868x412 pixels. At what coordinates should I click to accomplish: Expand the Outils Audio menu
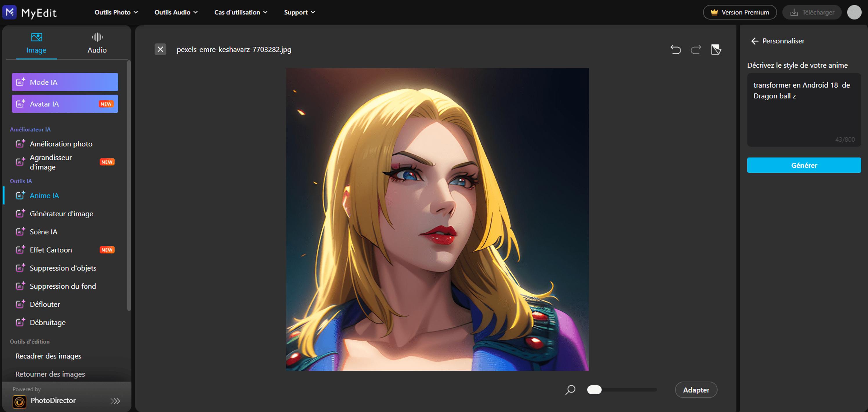pos(176,12)
